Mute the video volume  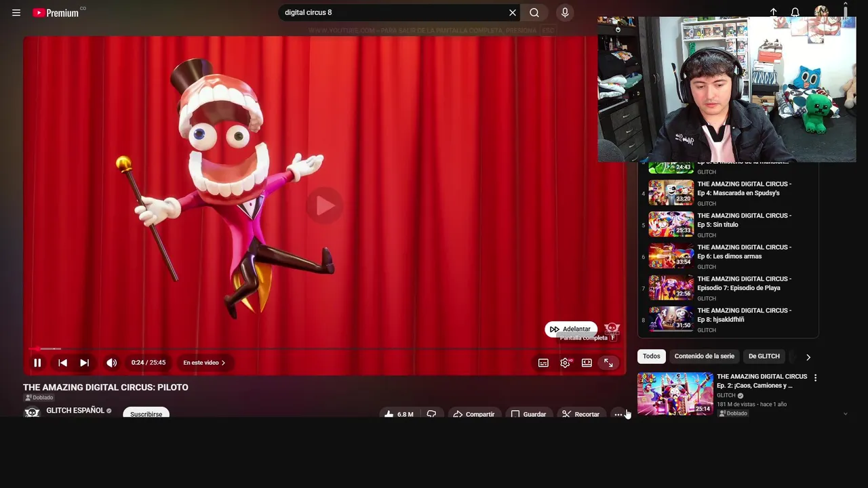click(112, 363)
